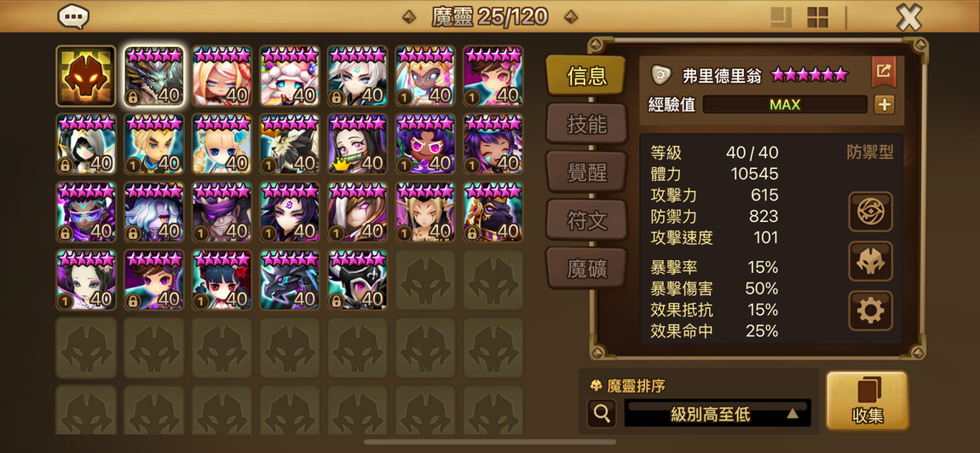Click the plus button beside 經驗值 MAX
Image resolution: width=980 pixels, height=453 pixels.
[884, 104]
